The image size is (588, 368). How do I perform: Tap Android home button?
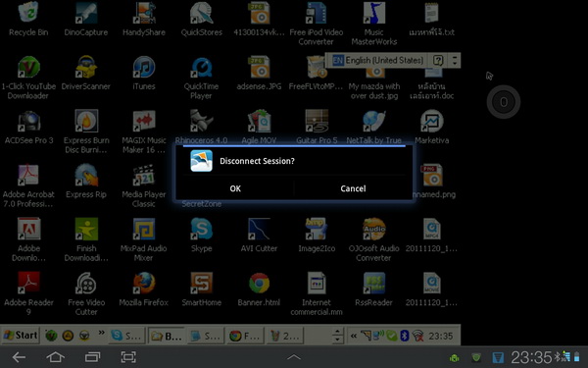55,357
